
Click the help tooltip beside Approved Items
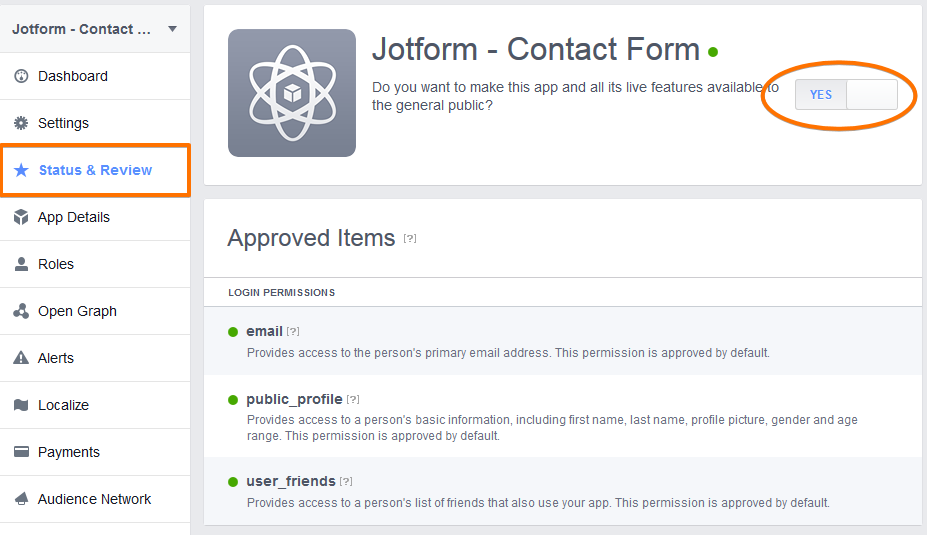410,239
